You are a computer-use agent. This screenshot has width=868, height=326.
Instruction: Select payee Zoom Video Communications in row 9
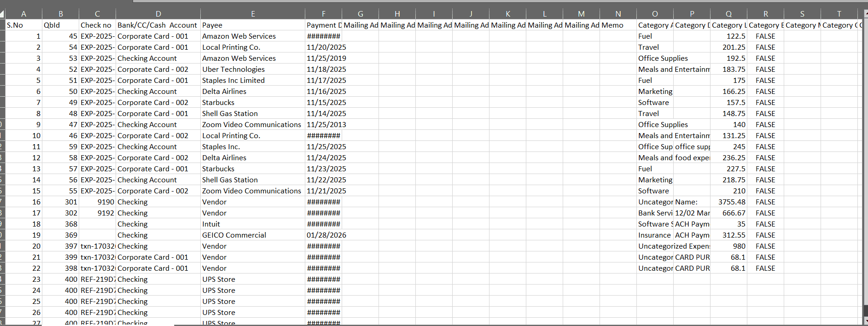253,124
